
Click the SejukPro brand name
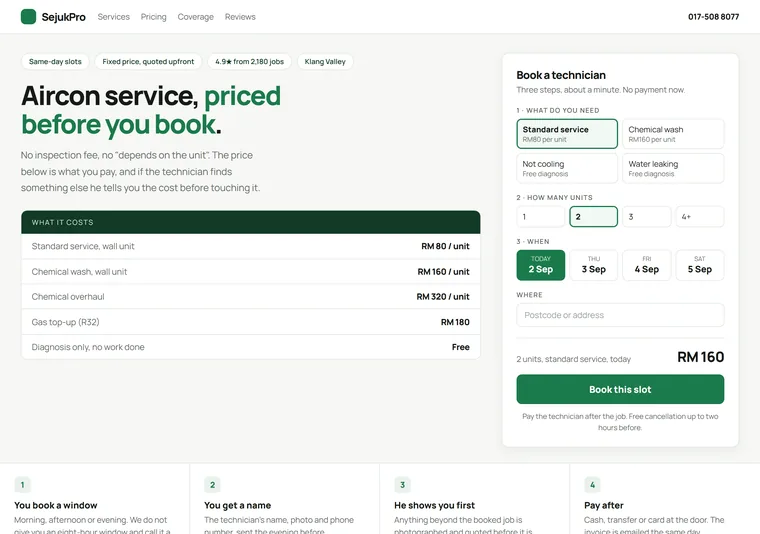pyautogui.click(x=63, y=17)
